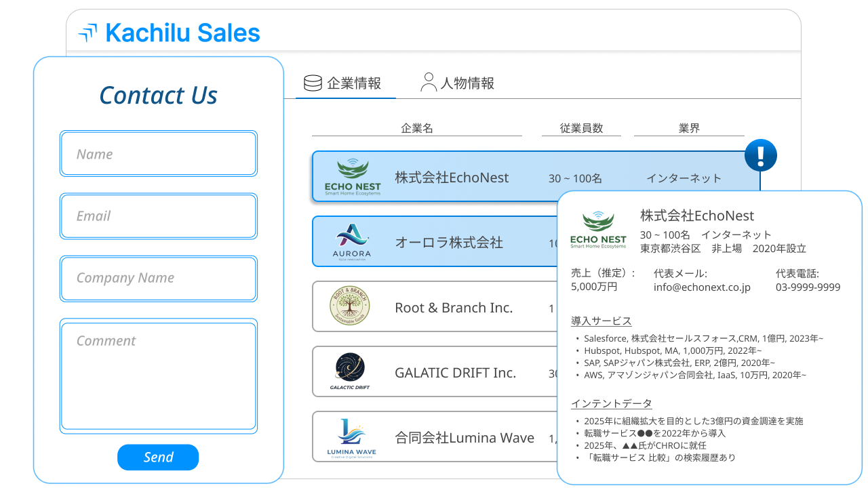Click the blue exclamation alert badge
The height and width of the screenshot is (488, 868).
761,155
